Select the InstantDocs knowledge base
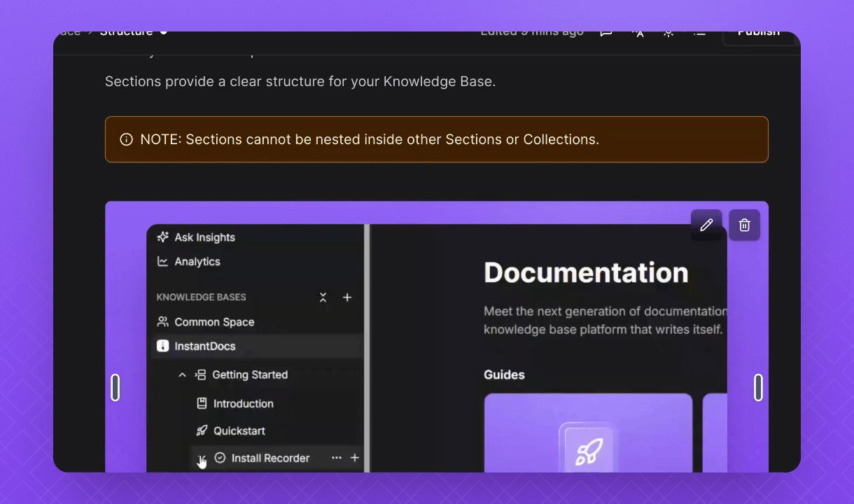854x504 pixels. coord(204,346)
